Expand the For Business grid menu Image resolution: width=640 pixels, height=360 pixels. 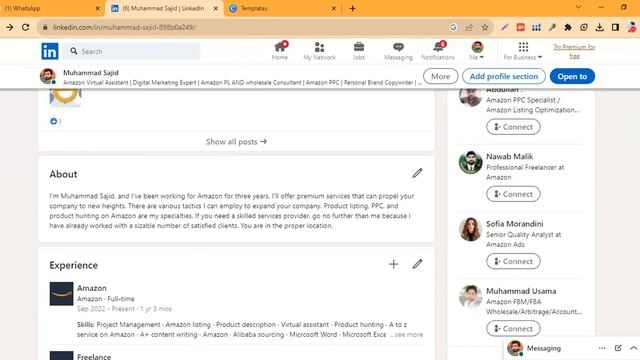click(523, 51)
